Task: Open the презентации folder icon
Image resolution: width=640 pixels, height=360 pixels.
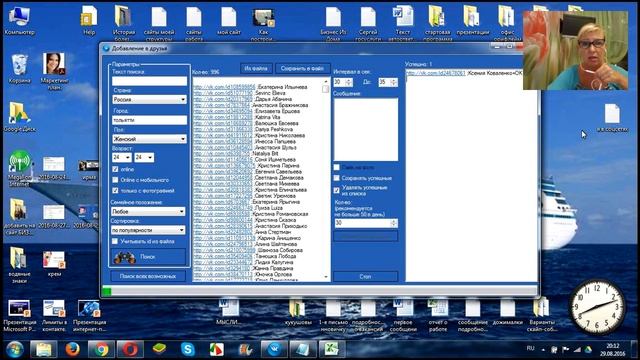Action: [472, 20]
